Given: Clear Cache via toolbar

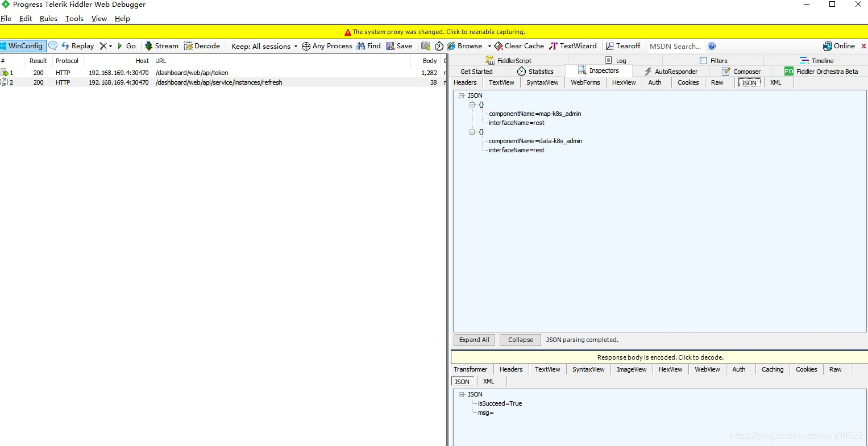Looking at the screenshot, I should [x=519, y=46].
